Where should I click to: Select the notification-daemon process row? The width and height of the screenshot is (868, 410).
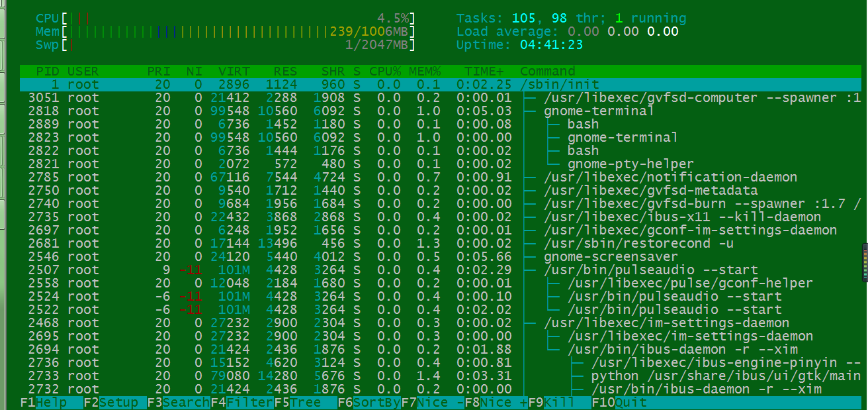441,177
